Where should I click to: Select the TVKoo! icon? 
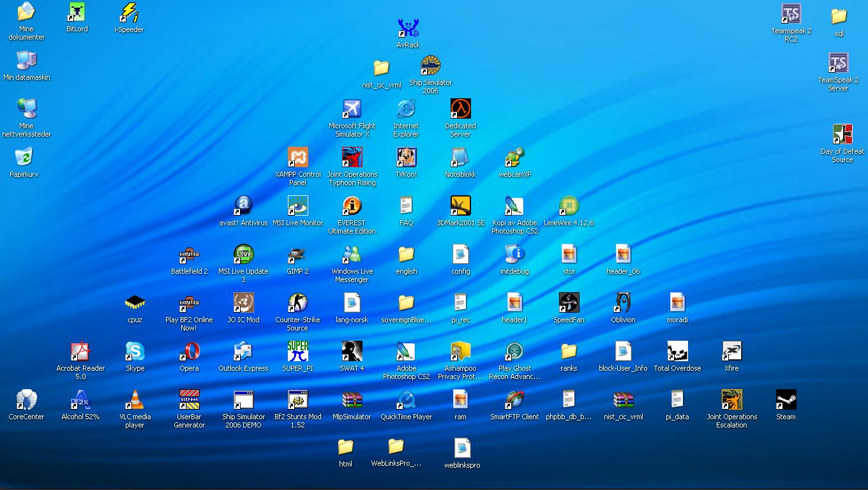click(x=406, y=158)
